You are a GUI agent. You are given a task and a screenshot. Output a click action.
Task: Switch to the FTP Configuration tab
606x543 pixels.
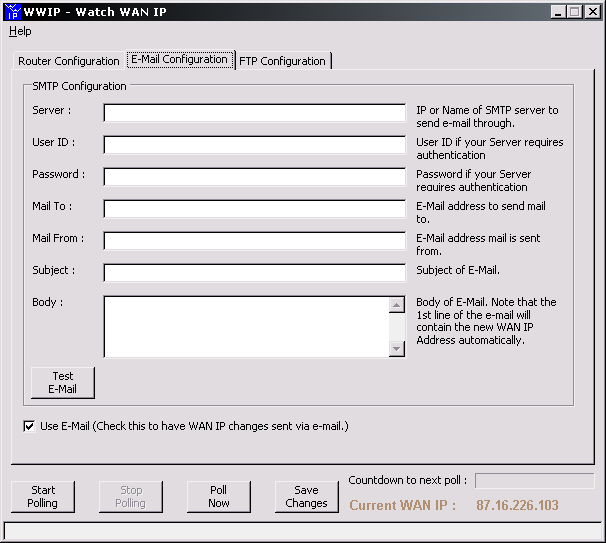[x=282, y=61]
